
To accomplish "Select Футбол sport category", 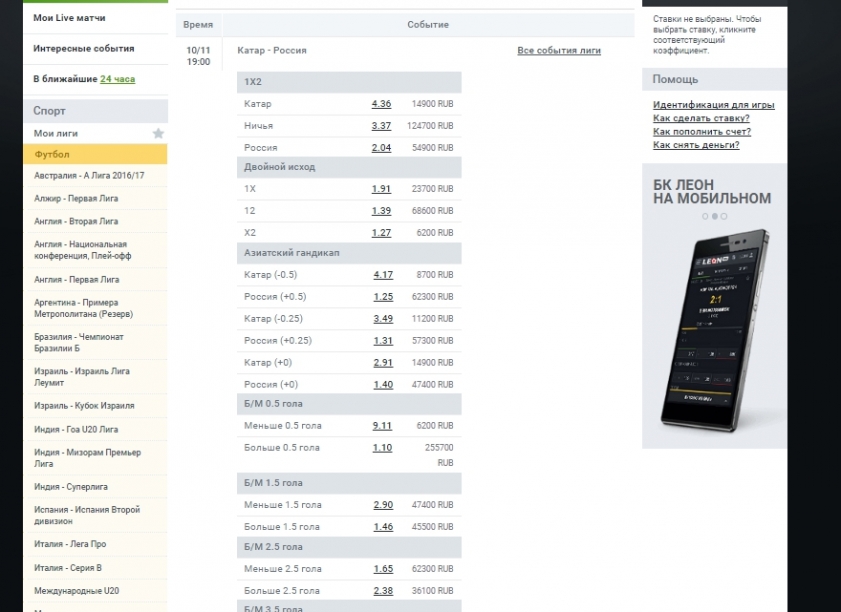I will click(x=52, y=155).
